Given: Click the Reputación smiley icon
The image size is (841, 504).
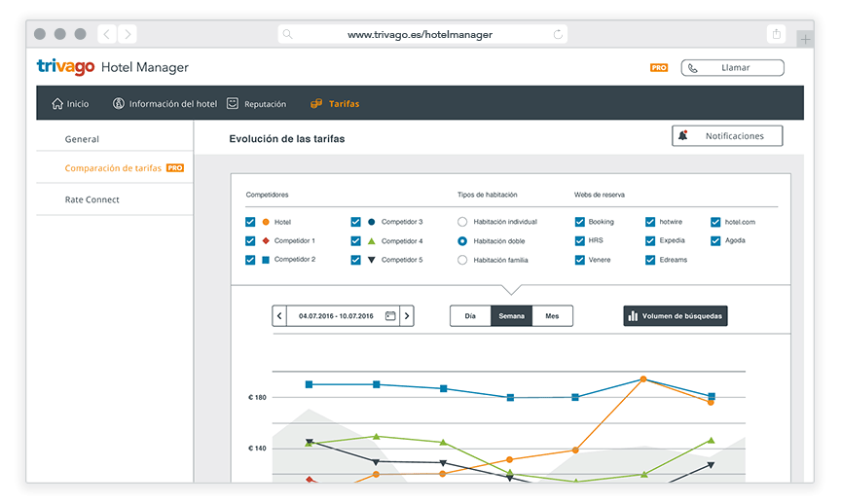Looking at the screenshot, I should 233,103.
